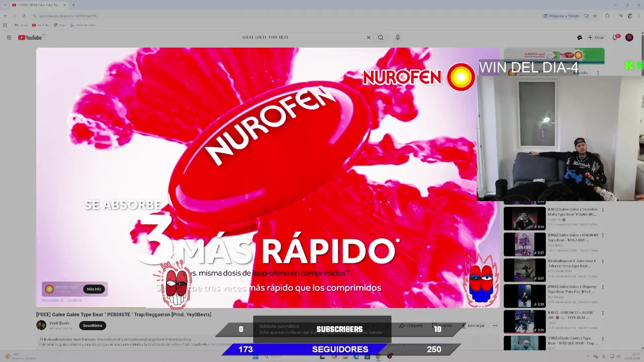This screenshot has height=362, width=644.
Task: Open the MALA MIA type beat thumbnail
Action: point(525,244)
